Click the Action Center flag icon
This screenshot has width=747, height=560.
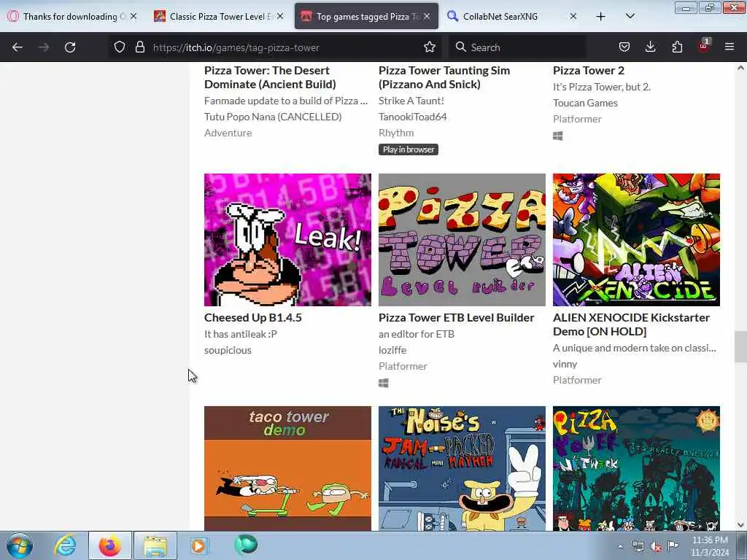[673, 545]
